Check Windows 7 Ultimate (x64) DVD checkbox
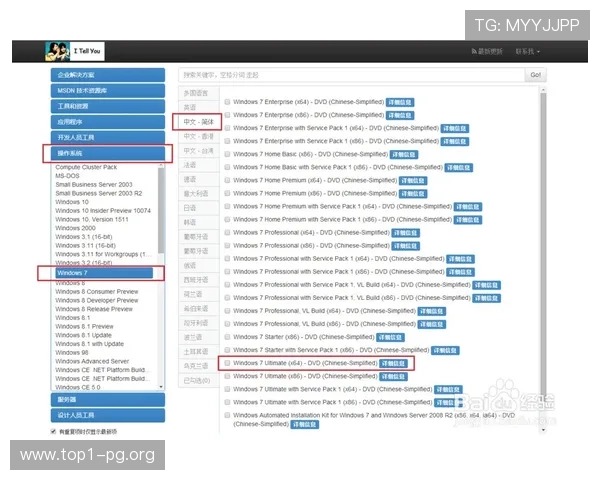The height and width of the screenshot is (480, 600). coord(227,363)
